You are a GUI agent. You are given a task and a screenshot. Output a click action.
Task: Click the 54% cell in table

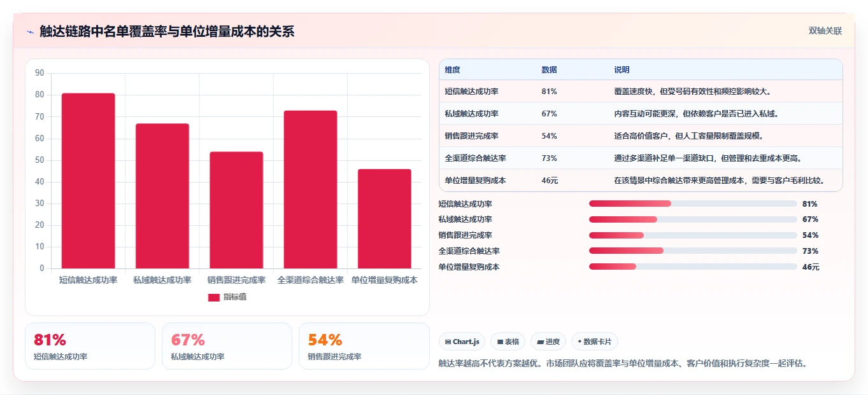pyautogui.click(x=549, y=136)
